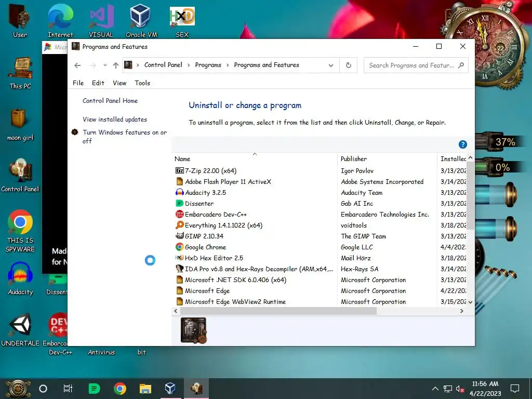Open the View menu
The image size is (532, 399).
pos(119,83)
